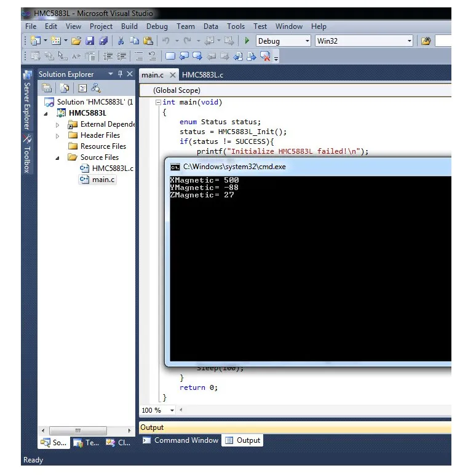Viewport: 476px width, 476px height.
Task: Open the Tools menu
Action: click(236, 26)
